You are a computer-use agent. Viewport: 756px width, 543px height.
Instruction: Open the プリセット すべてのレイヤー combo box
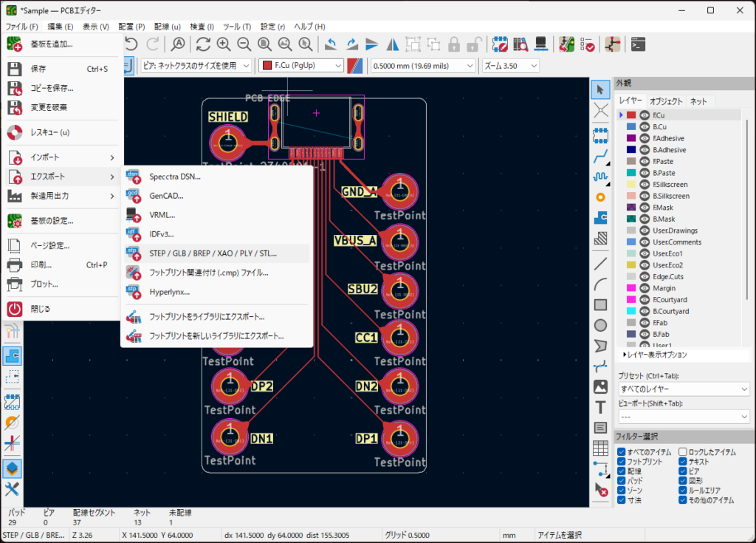[x=683, y=389]
